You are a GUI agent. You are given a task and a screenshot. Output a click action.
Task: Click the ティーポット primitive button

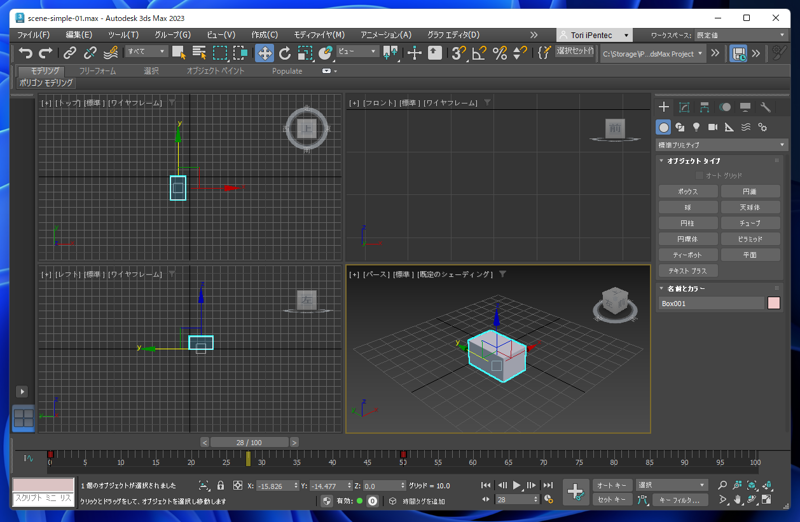tap(688, 255)
